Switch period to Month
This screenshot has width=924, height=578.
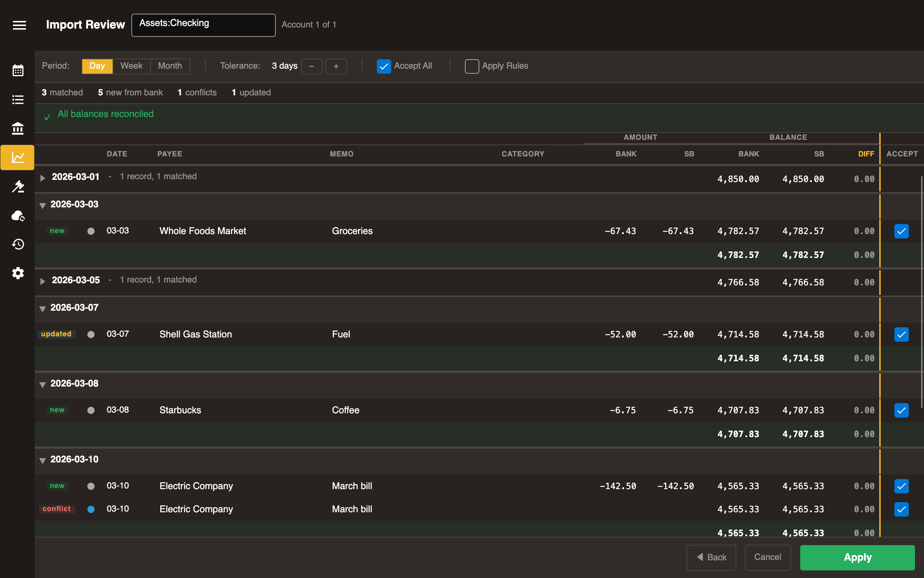pyautogui.click(x=170, y=66)
